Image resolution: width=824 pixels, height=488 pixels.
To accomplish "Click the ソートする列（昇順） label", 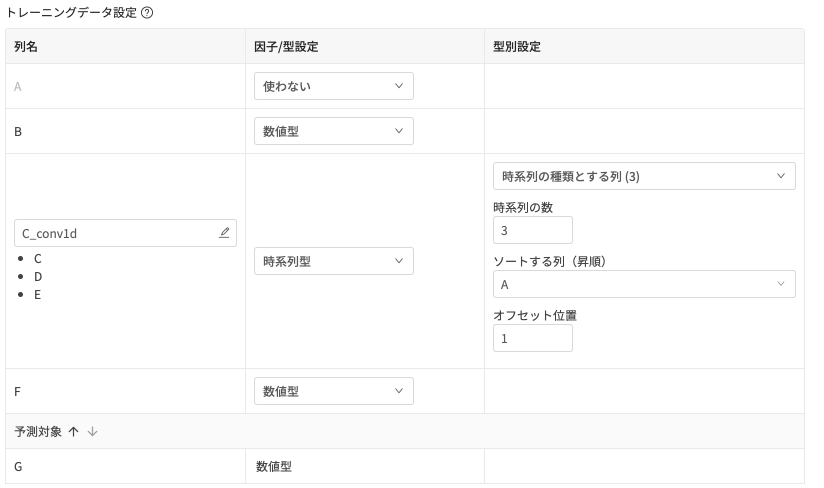I will (550, 261).
